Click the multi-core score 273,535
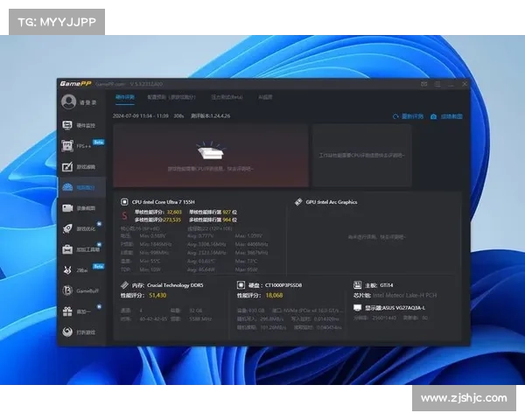 (x=172, y=220)
